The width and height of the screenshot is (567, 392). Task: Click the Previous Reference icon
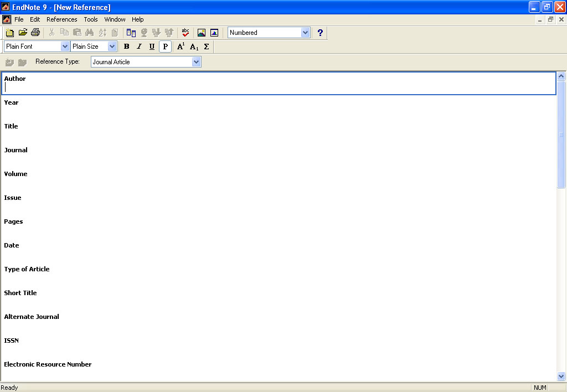tap(9, 62)
